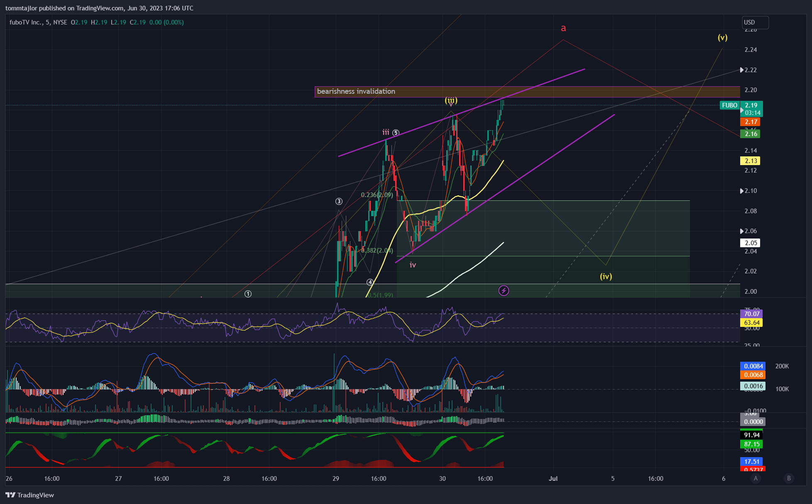The width and height of the screenshot is (812, 504).
Task: Select the yellow '(iv)' wave label
Action: point(606,276)
